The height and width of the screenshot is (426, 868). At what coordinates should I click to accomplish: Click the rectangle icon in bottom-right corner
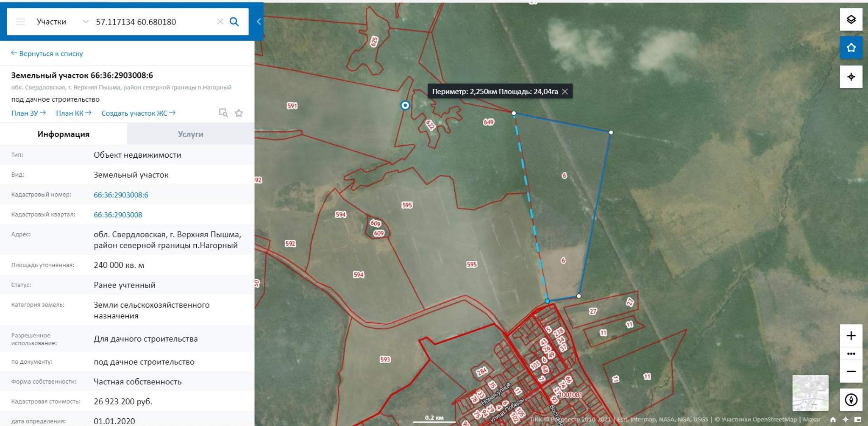(858, 420)
